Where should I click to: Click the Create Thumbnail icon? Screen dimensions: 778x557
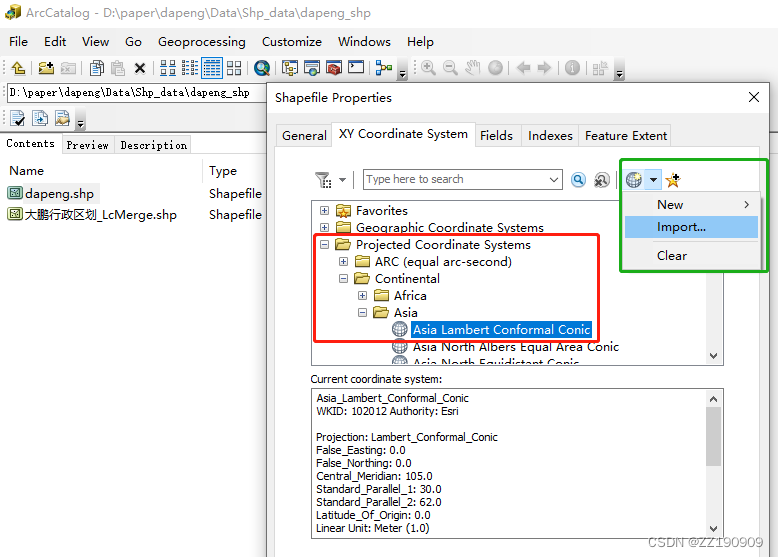click(x=600, y=68)
